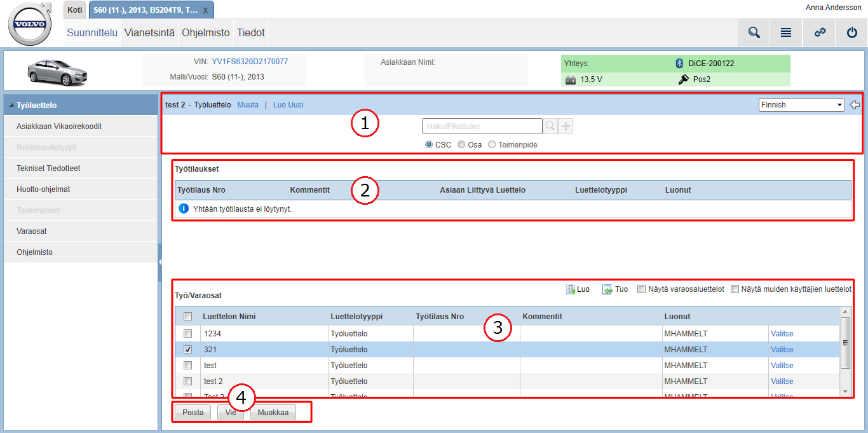Image resolution: width=868 pixels, height=433 pixels.
Task: Open the Vianetsintä menu
Action: coord(149,32)
